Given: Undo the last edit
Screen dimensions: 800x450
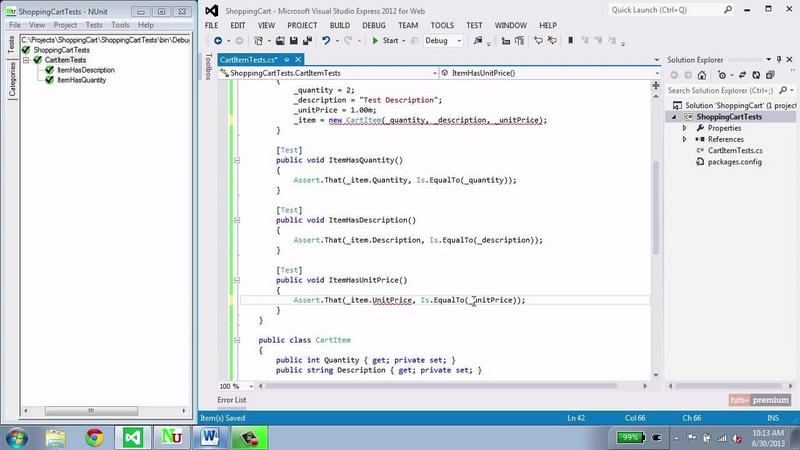Looking at the screenshot, I should pos(326,40).
